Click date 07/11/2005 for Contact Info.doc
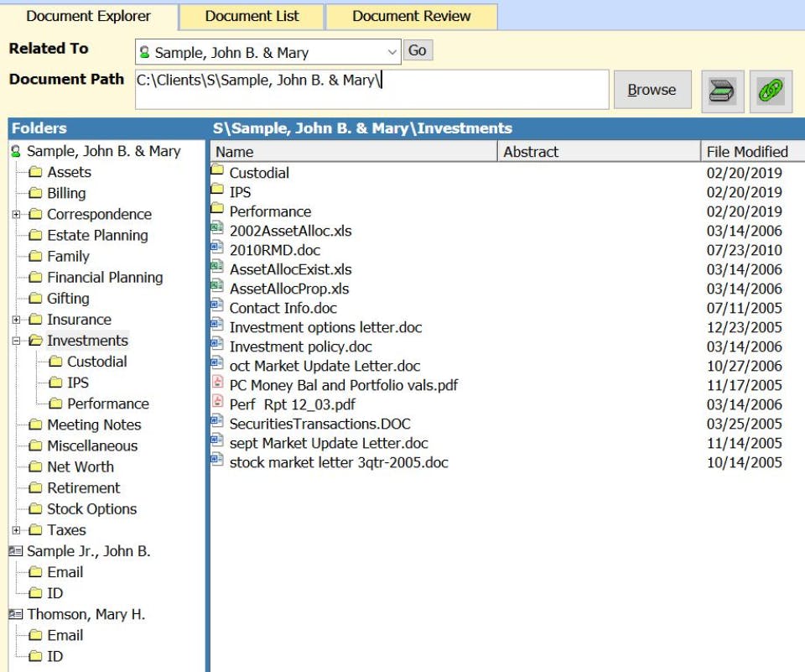Screen dimensions: 805x672 coord(744,308)
